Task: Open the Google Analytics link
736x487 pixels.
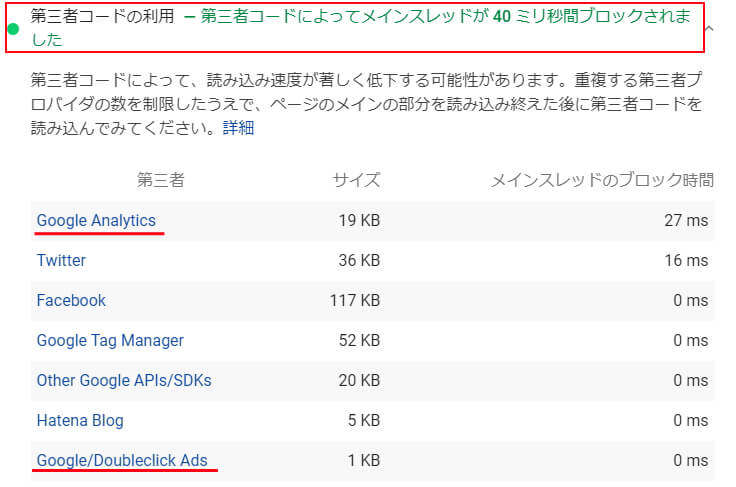Action: (96, 221)
